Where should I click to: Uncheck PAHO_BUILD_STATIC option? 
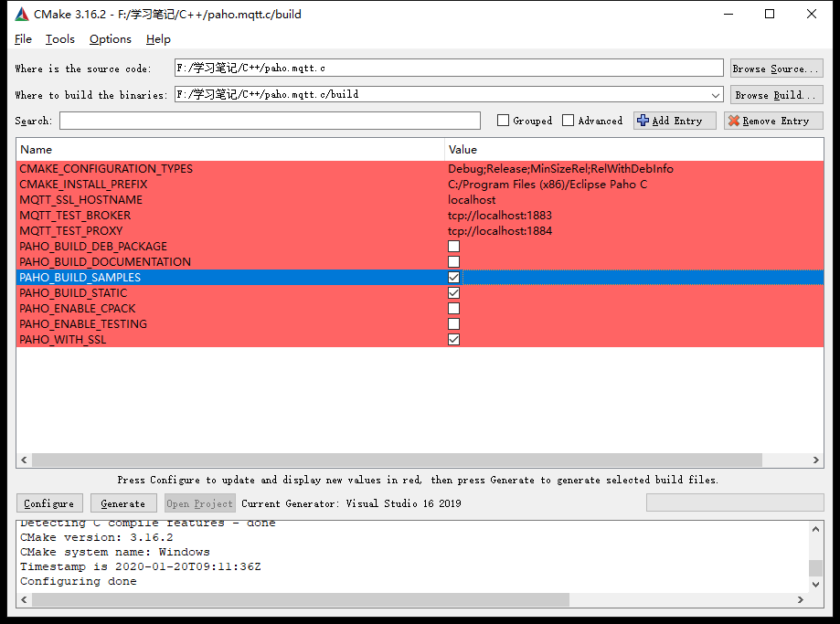coord(453,293)
